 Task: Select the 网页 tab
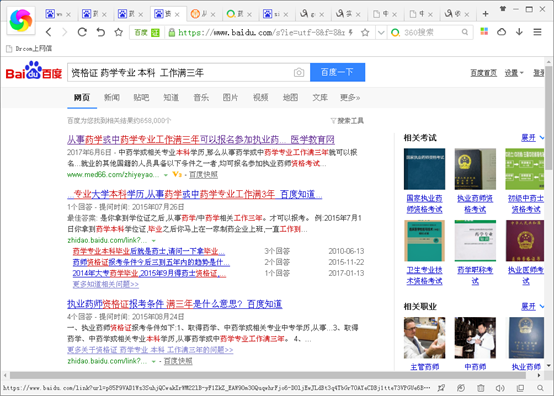point(82,97)
